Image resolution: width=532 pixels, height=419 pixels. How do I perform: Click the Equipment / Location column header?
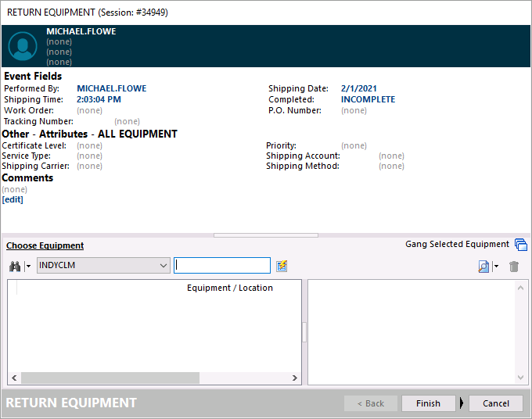click(229, 288)
